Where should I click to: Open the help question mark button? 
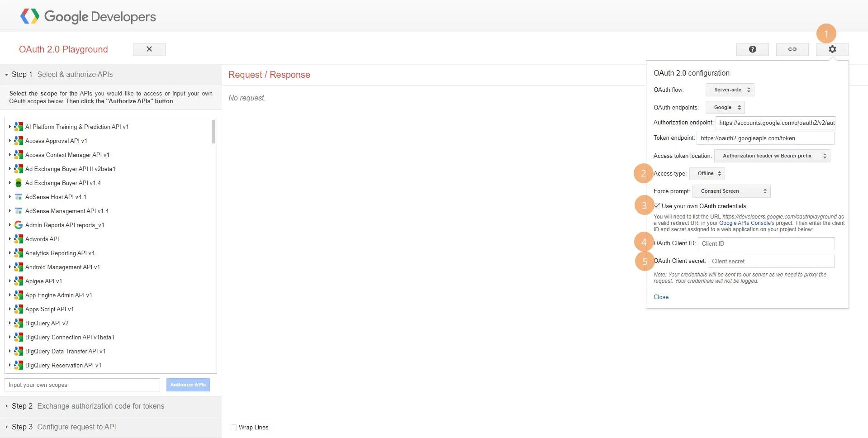[x=752, y=49]
